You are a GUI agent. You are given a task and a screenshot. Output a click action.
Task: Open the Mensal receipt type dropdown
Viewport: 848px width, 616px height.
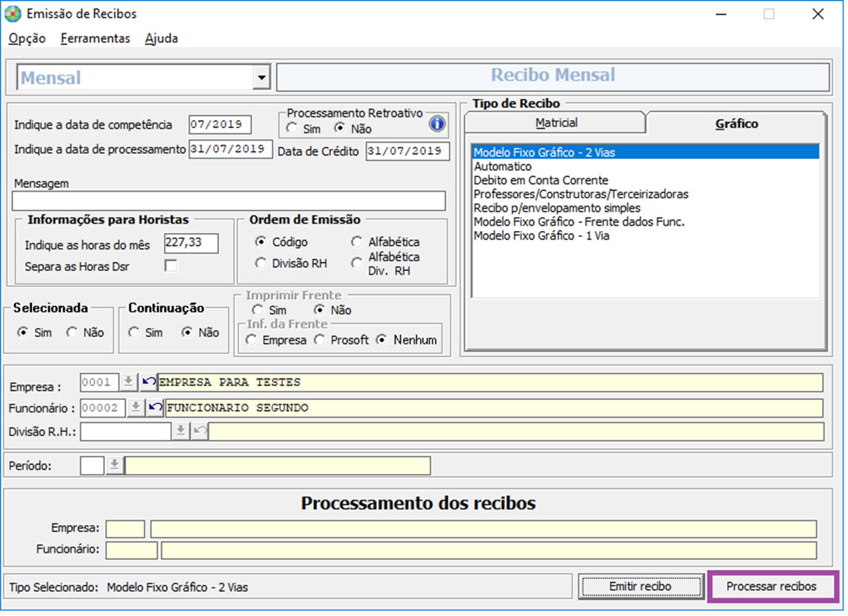(x=261, y=77)
